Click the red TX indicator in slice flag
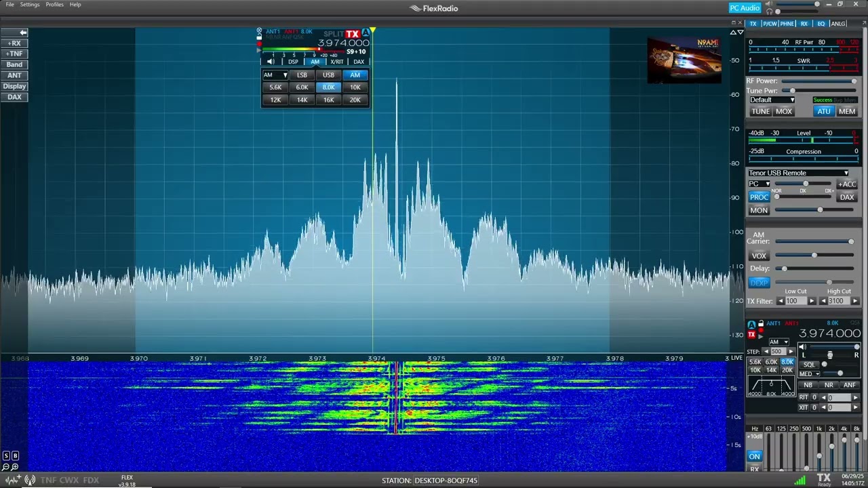Viewport: 868px width, 488px height. pos(352,34)
